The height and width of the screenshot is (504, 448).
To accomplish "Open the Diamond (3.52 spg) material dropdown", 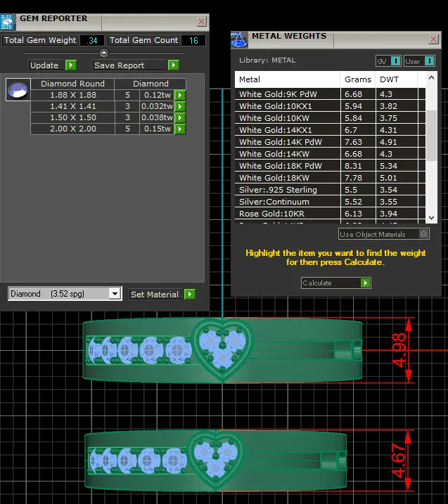I will [x=115, y=293].
